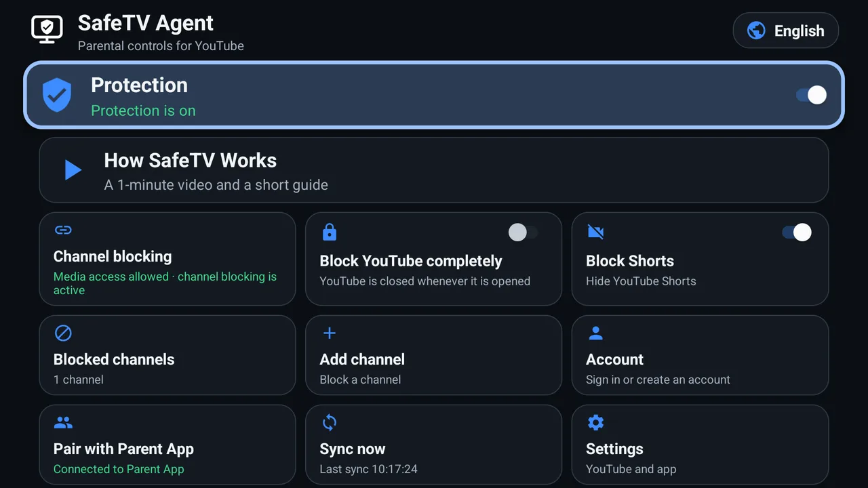Viewport: 868px width, 488px height.
Task: Open the How SafeTV Works guide
Action: point(434,170)
